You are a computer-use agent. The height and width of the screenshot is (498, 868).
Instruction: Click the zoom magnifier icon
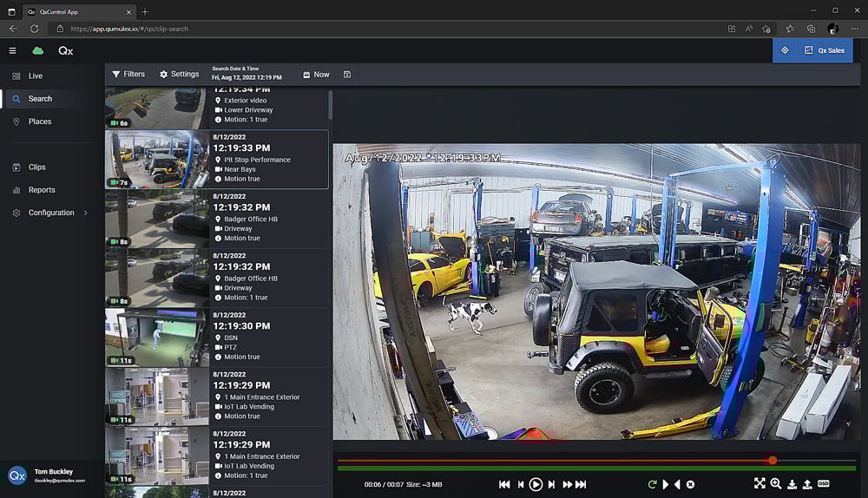click(x=776, y=483)
